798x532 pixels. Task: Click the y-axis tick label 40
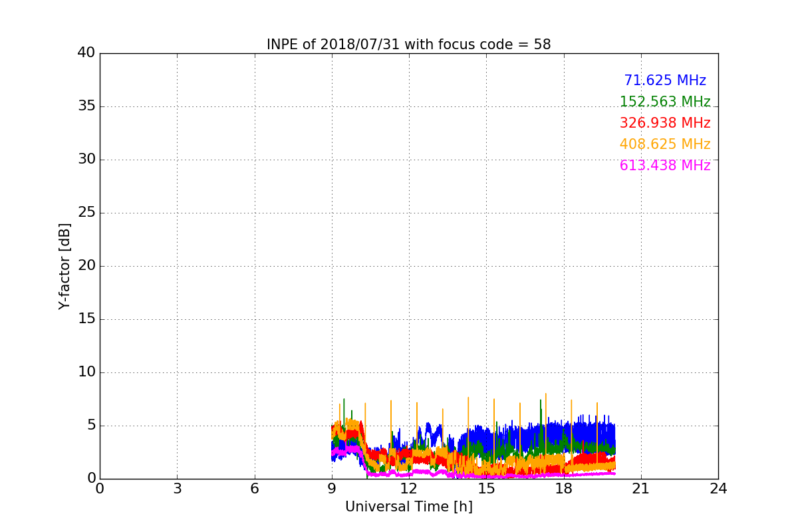[x=86, y=53]
